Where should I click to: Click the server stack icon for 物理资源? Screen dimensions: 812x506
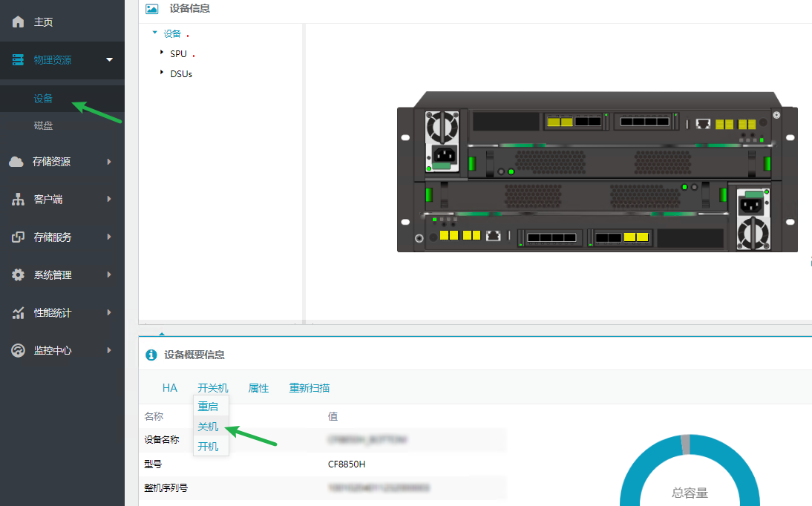coord(18,59)
